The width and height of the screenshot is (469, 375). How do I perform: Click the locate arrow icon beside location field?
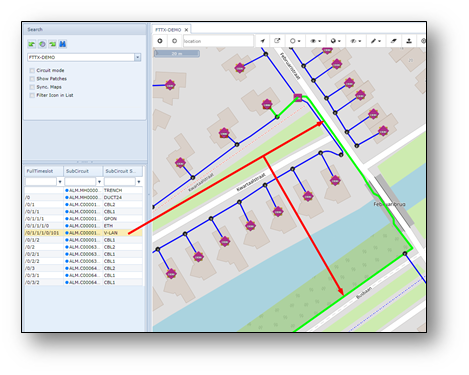(263, 41)
